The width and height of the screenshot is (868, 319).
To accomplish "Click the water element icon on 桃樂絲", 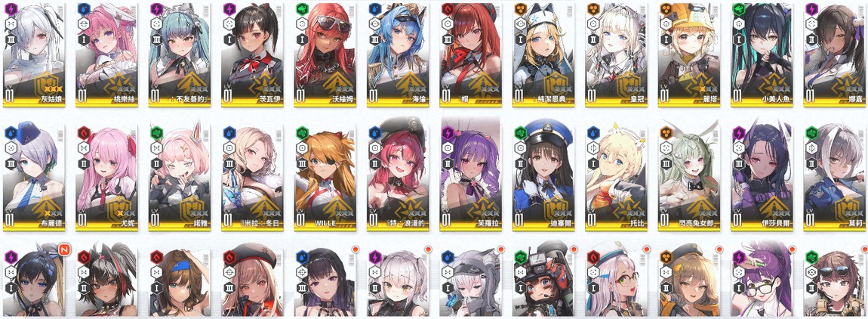I will [x=84, y=9].
